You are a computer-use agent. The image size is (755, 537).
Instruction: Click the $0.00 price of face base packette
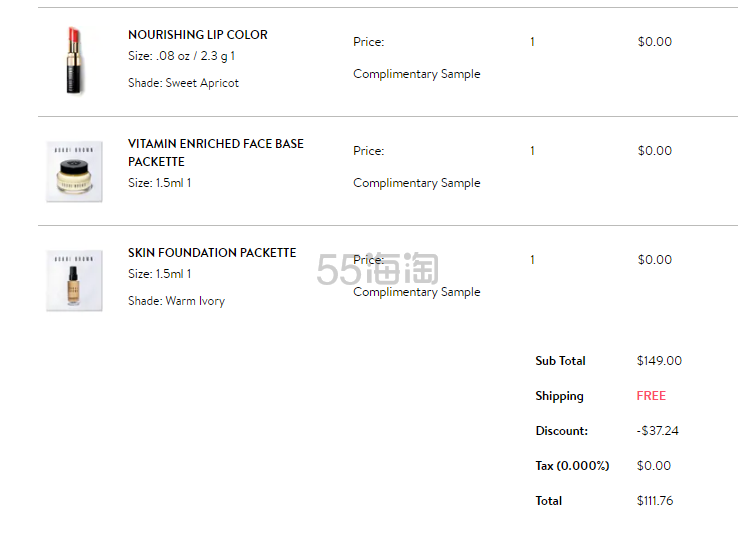tap(654, 151)
